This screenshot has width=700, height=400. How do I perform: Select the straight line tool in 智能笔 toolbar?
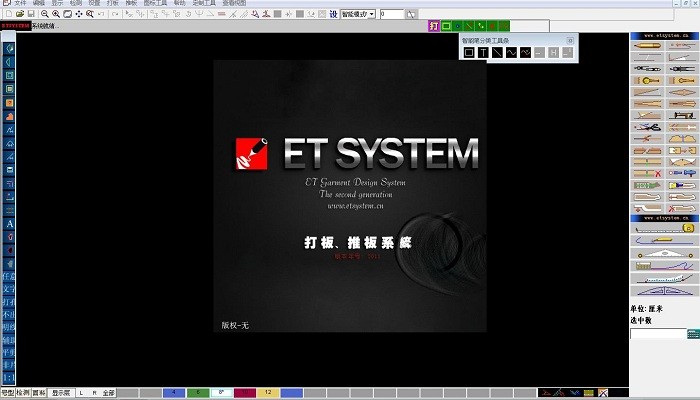497,53
